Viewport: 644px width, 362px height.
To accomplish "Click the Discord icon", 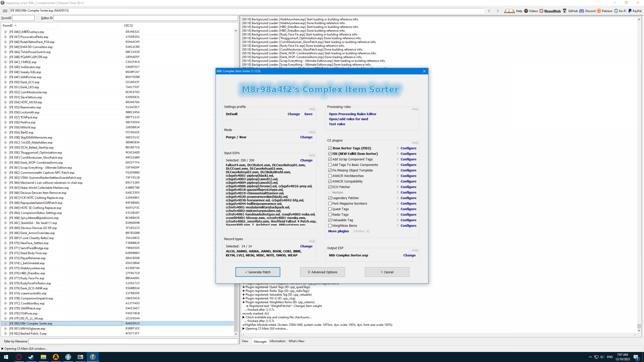I will 582,11.
